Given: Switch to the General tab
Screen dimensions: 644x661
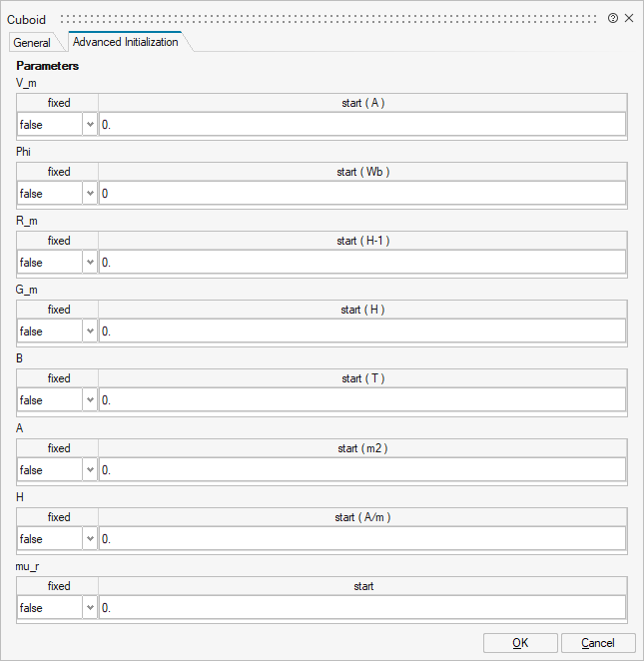Looking at the screenshot, I should point(32,43).
